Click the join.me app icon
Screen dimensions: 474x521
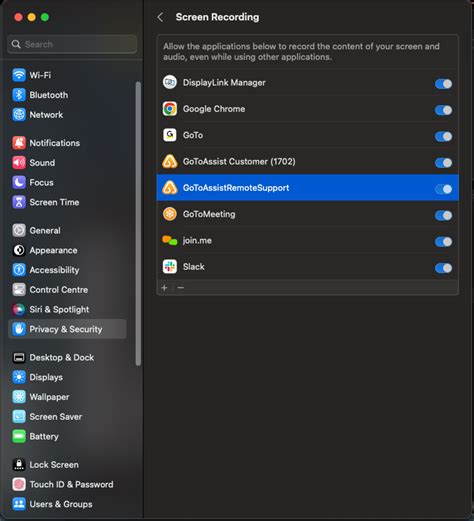click(170, 240)
